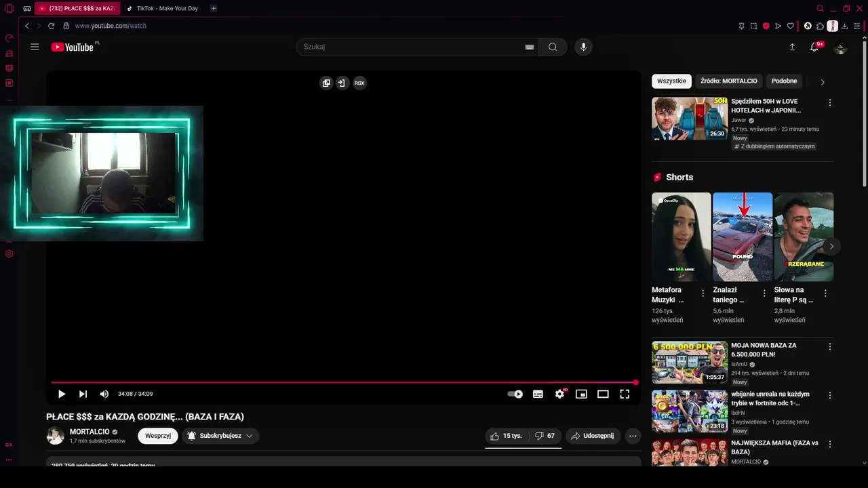868x488 pixels.
Task: Open GX sidebar settings hexagon icon
Action: pos(9,254)
